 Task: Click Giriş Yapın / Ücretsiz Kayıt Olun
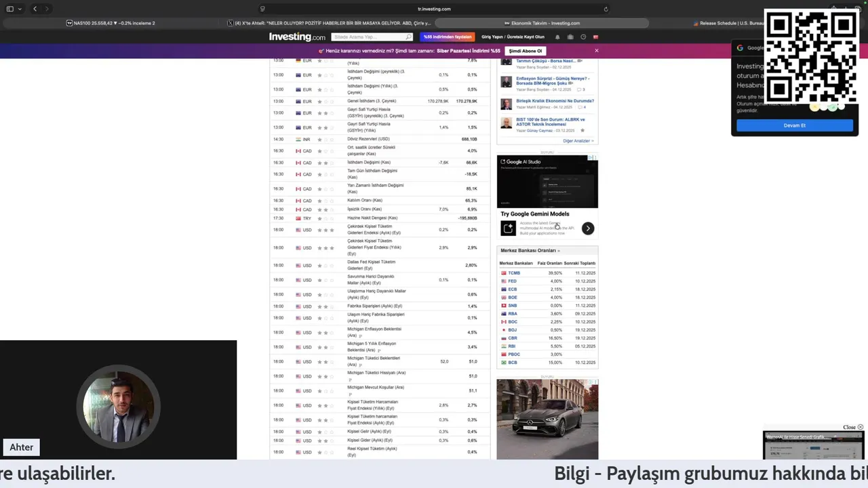tap(513, 37)
